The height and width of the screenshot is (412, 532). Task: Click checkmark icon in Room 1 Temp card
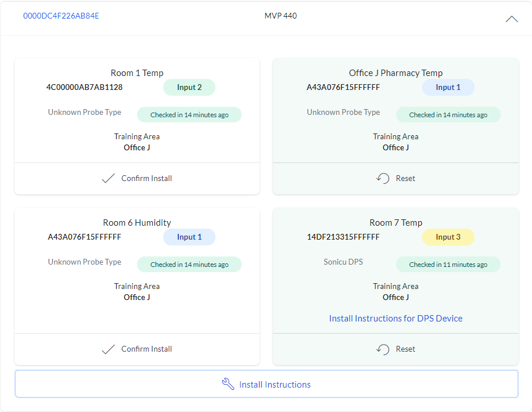coord(108,178)
